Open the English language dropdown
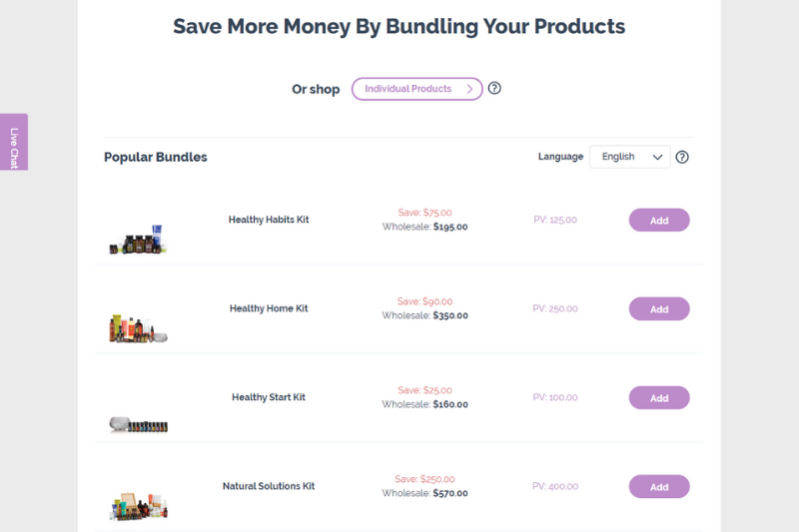This screenshot has height=532, width=799. pyautogui.click(x=630, y=157)
